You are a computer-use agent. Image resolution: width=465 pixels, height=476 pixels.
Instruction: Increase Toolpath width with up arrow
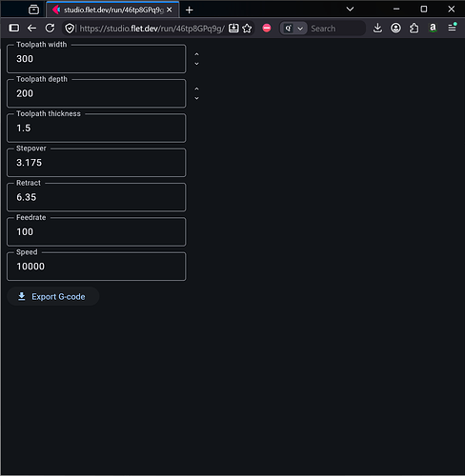(196, 54)
